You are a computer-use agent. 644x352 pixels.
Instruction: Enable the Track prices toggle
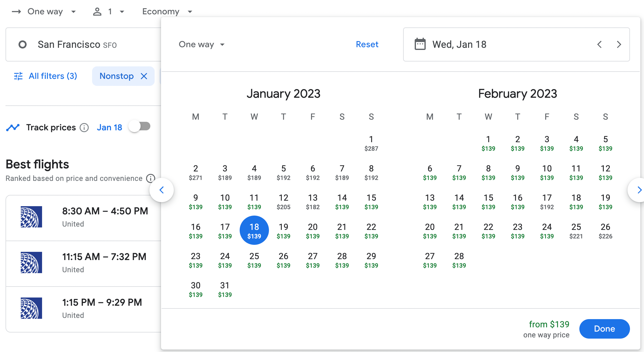[139, 126]
